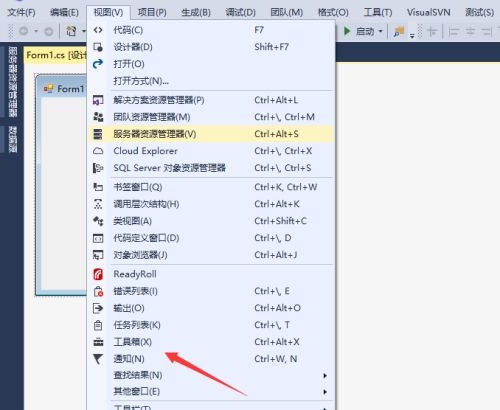Click the Ctrl+Shift+C shortcut text

[280, 221]
